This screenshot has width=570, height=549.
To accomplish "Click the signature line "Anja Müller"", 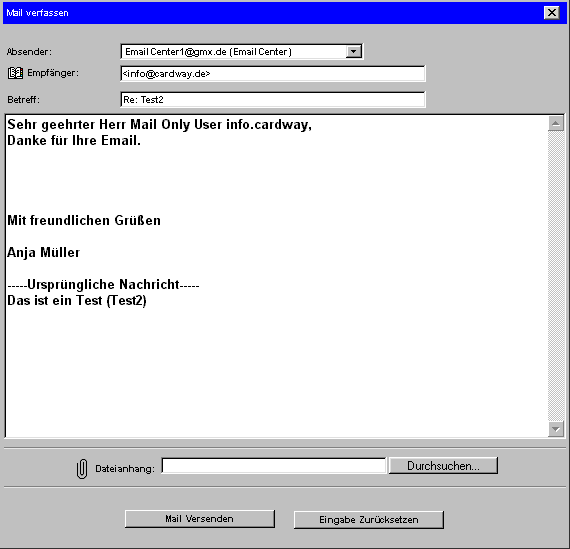I will 44,252.
